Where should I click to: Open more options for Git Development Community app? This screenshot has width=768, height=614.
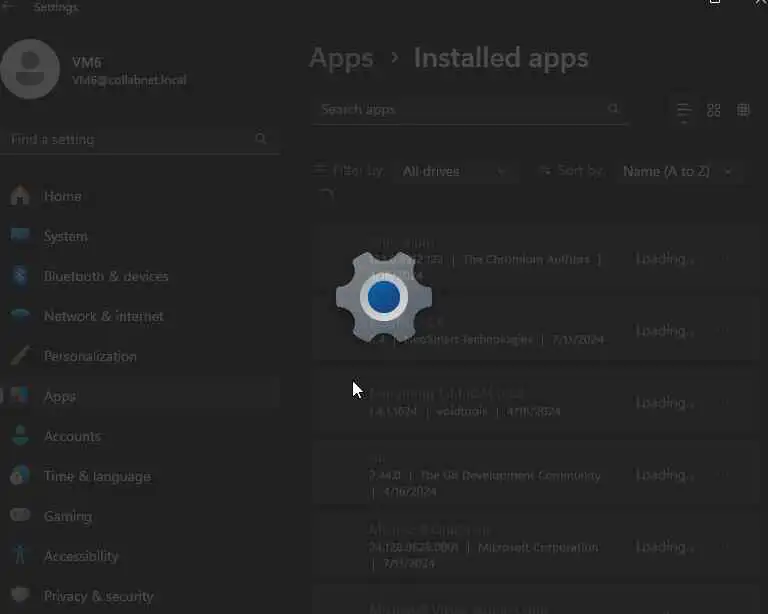pos(725,475)
